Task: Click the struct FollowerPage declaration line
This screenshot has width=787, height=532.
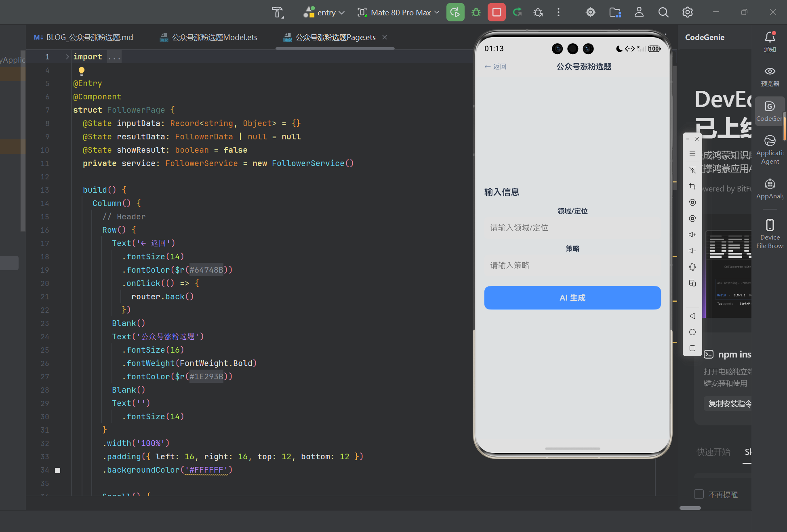Action: (124, 110)
